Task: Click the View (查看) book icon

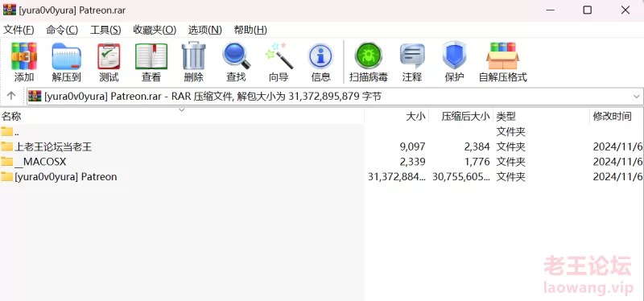Action: pyautogui.click(x=151, y=56)
